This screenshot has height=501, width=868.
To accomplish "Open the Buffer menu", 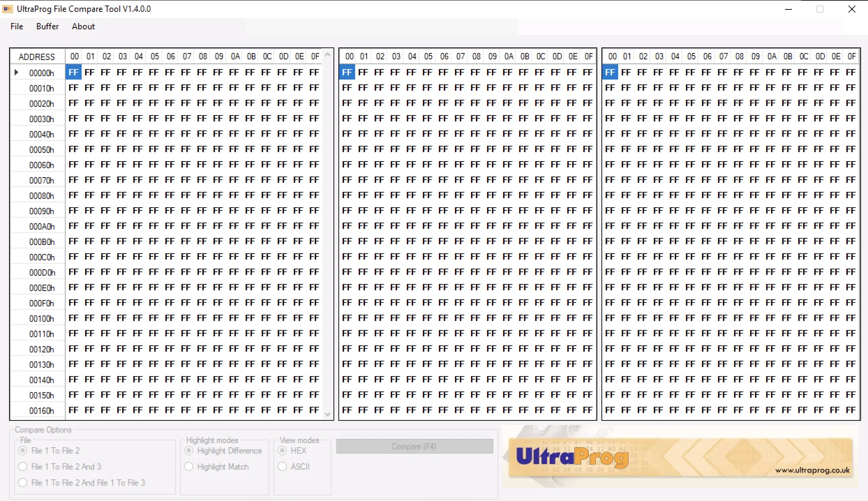I will pyautogui.click(x=47, y=27).
